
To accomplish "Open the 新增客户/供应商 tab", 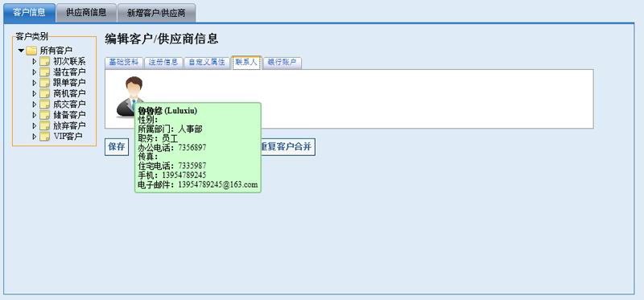I will [x=156, y=13].
